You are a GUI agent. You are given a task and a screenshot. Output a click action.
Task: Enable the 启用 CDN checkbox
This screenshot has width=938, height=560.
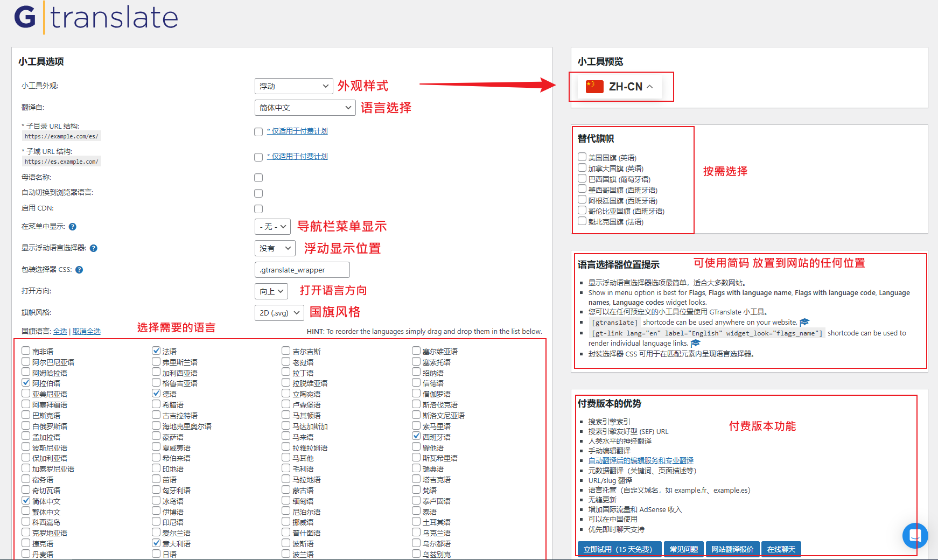coord(258,209)
